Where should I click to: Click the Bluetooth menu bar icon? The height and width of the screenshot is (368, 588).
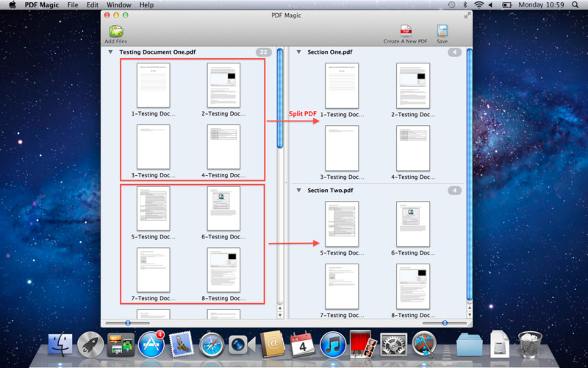tap(465, 5)
